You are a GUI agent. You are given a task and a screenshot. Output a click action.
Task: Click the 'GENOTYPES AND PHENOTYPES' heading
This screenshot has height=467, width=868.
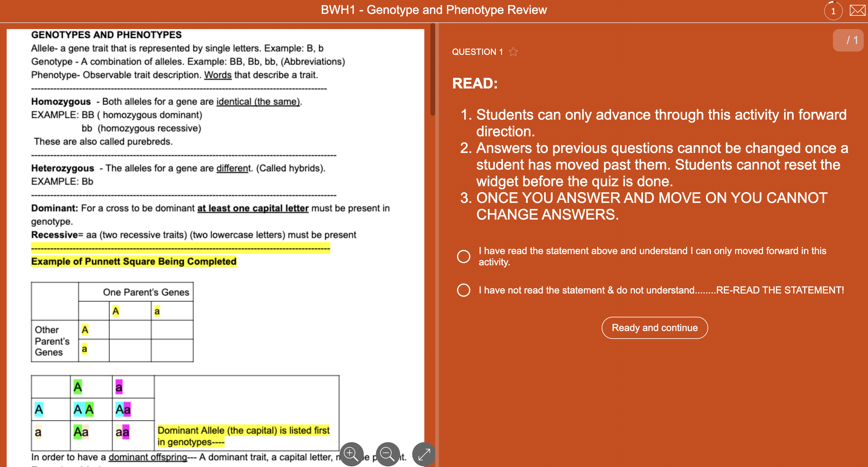click(107, 35)
